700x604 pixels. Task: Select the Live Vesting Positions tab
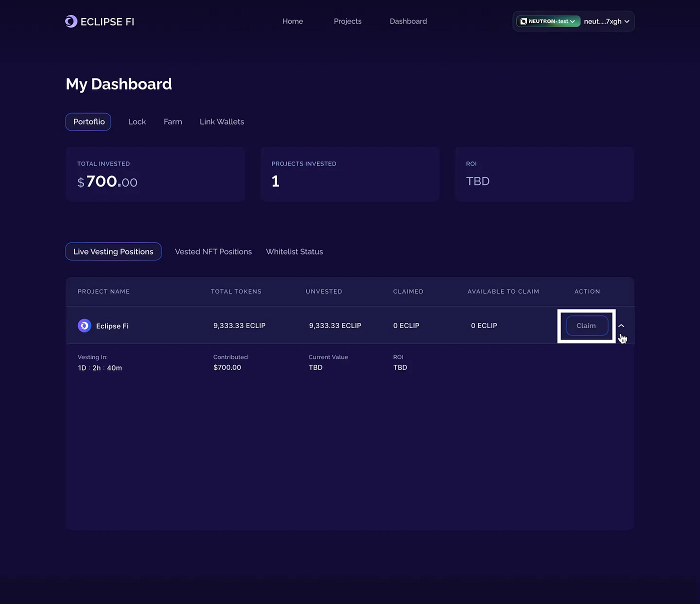coord(113,251)
